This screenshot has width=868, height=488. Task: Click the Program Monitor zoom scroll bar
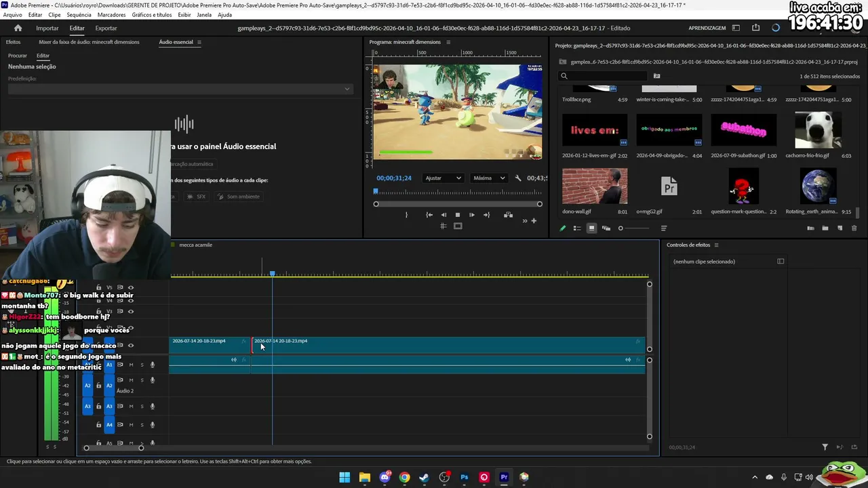(458, 204)
